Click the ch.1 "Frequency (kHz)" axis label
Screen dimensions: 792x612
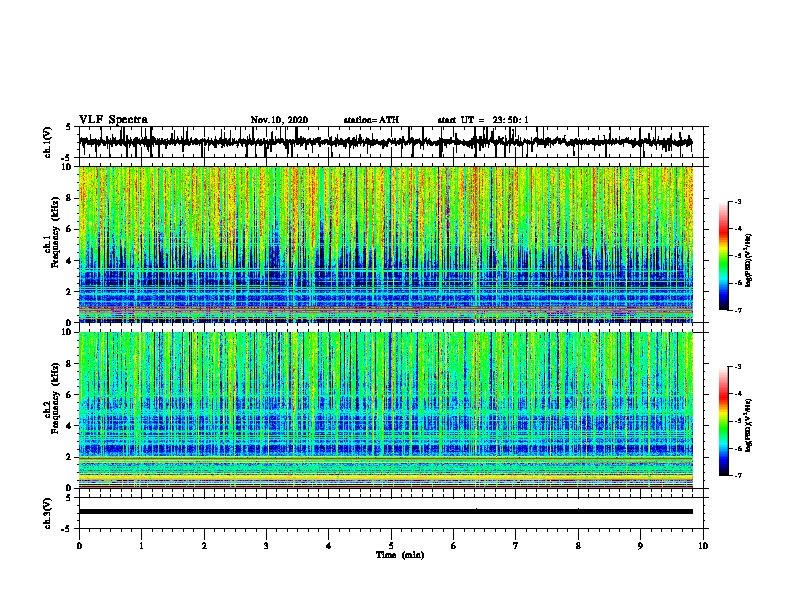pos(55,233)
